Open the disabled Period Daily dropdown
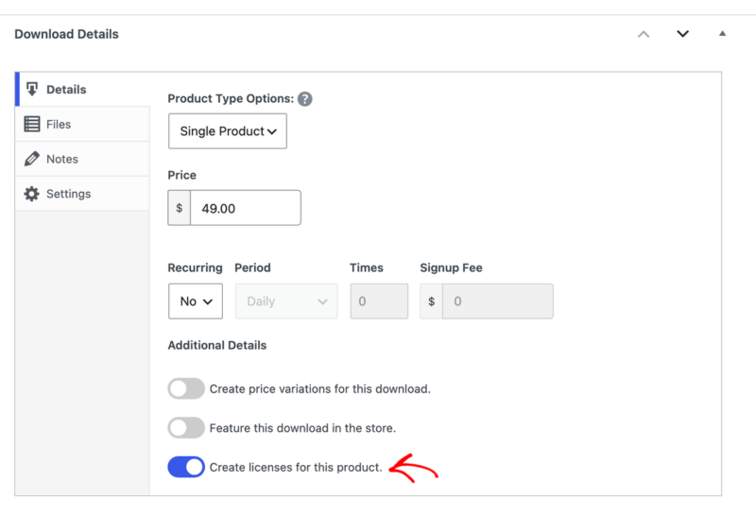The height and width of the screenshot is (532, 756). point(286,301)
